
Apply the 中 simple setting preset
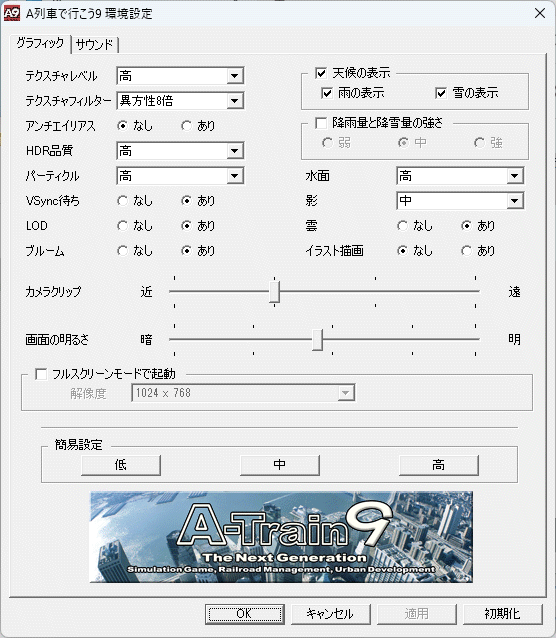[x=280, y=465]
